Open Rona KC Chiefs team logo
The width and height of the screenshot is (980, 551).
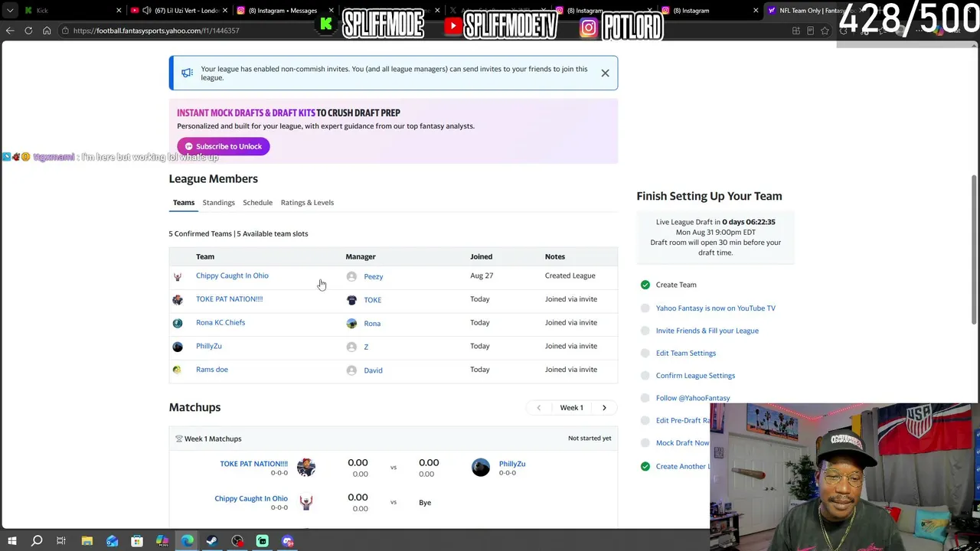[178, 323]
